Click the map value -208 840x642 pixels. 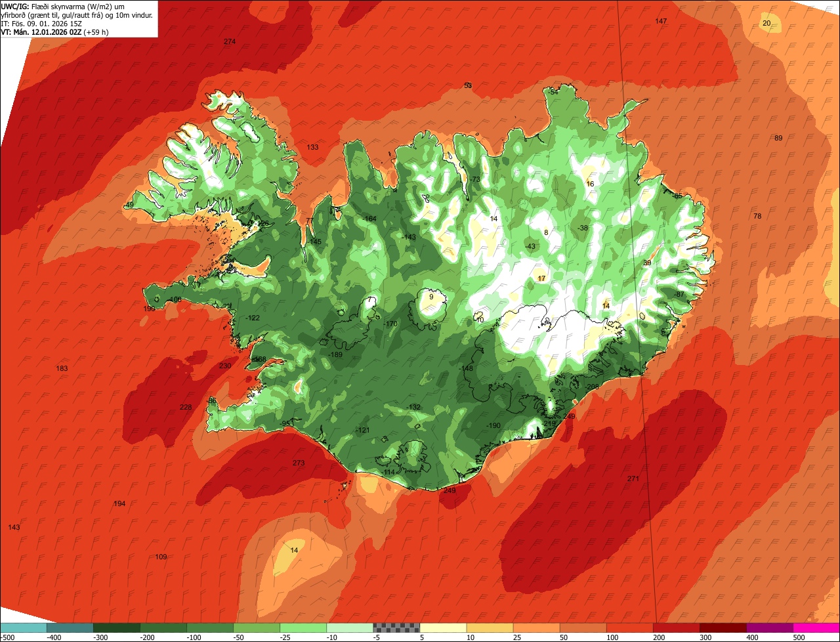[x=592, y=387]
